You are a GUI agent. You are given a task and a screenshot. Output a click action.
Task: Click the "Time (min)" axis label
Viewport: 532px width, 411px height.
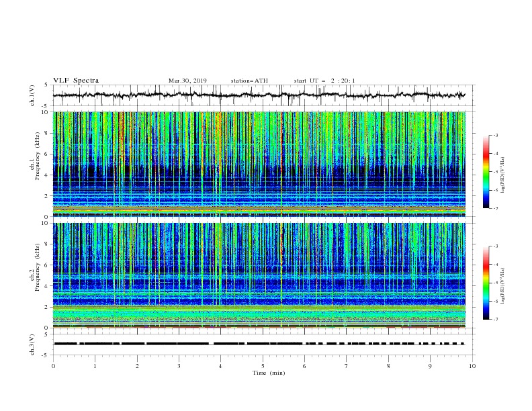click(269, 373)
